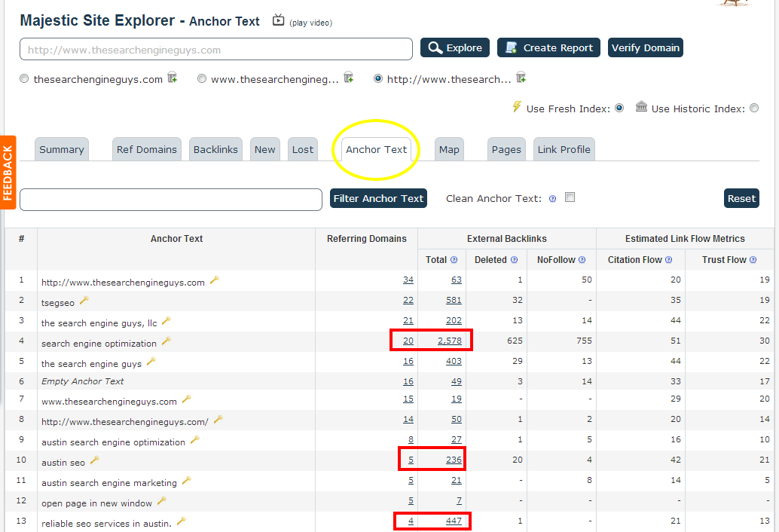Open help icon next to Trust Flow
The width and height of the screenshot is (779, 532).
(753, 260)
